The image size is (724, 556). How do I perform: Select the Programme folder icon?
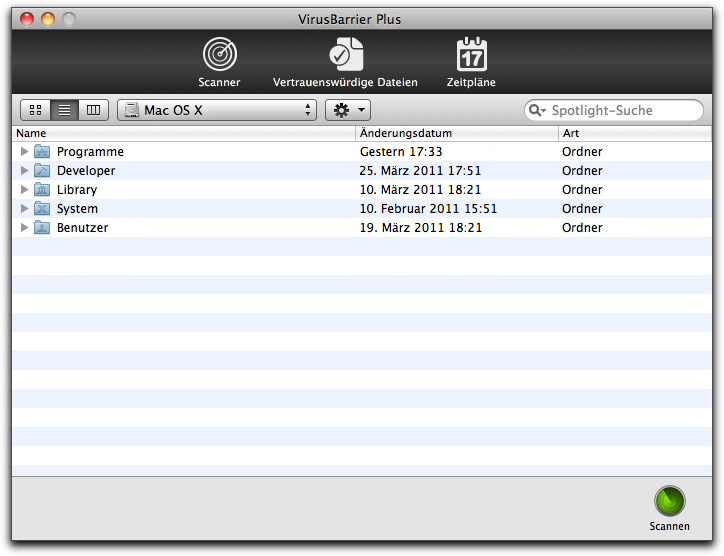(x=42, y=151)
